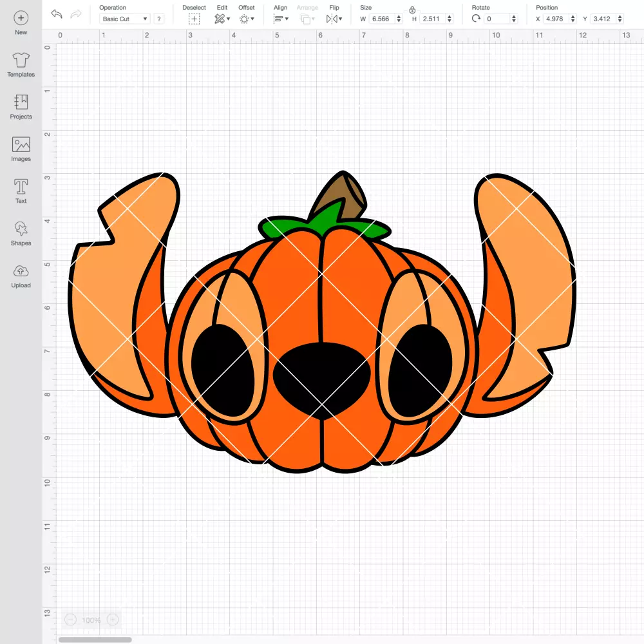Open the Edit tool dropdown
The image size is (644, 644).
click(222, 19)
